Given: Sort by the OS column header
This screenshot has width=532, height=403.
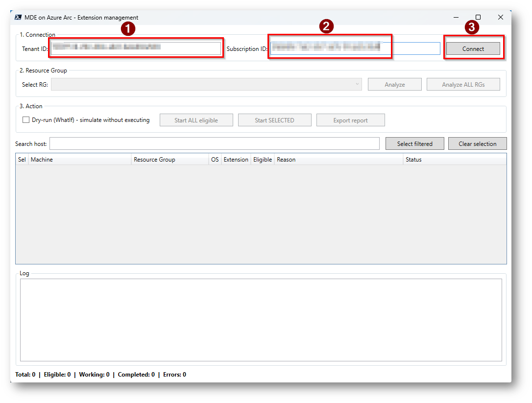Looking at the screenshot, I should [x=215, y=160].
